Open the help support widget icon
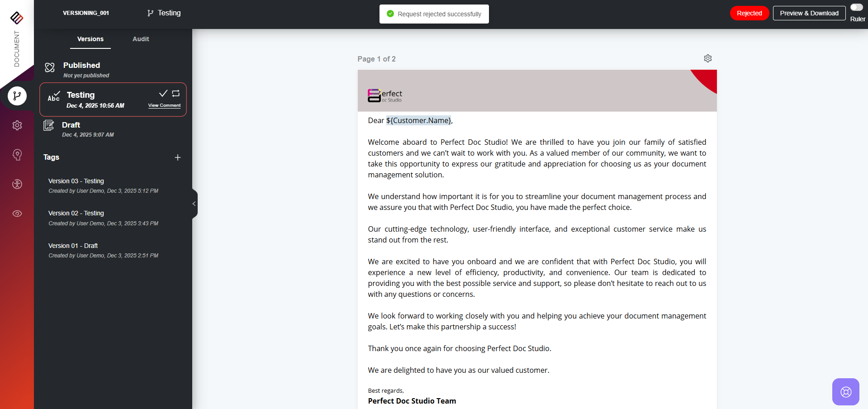 tap(845, 392)
